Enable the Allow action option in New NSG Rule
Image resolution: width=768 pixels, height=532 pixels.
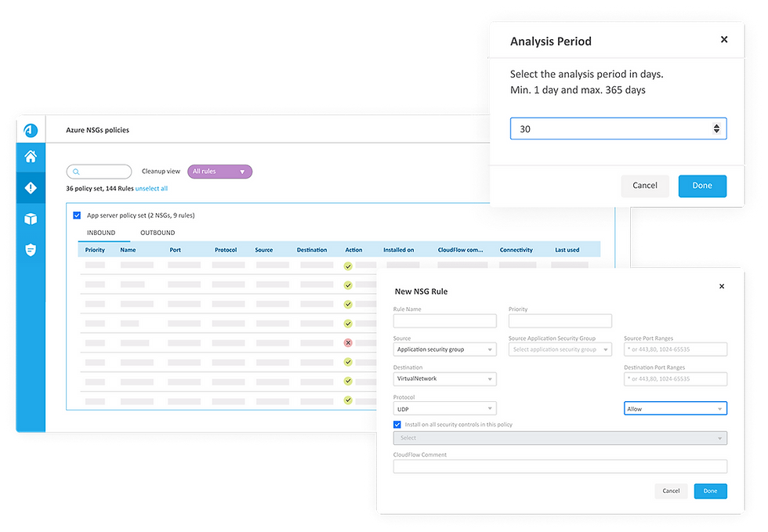[x=675, y=408]
